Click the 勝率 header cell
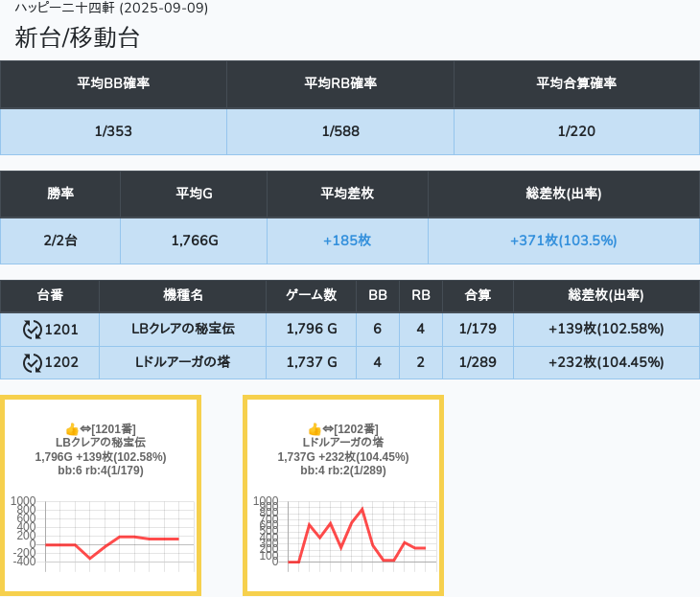This screenshot has width=700, height=597. point(60,195)
